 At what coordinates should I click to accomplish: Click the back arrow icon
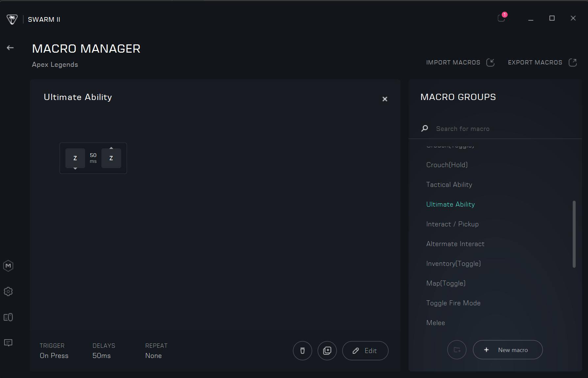pos(10,48)
